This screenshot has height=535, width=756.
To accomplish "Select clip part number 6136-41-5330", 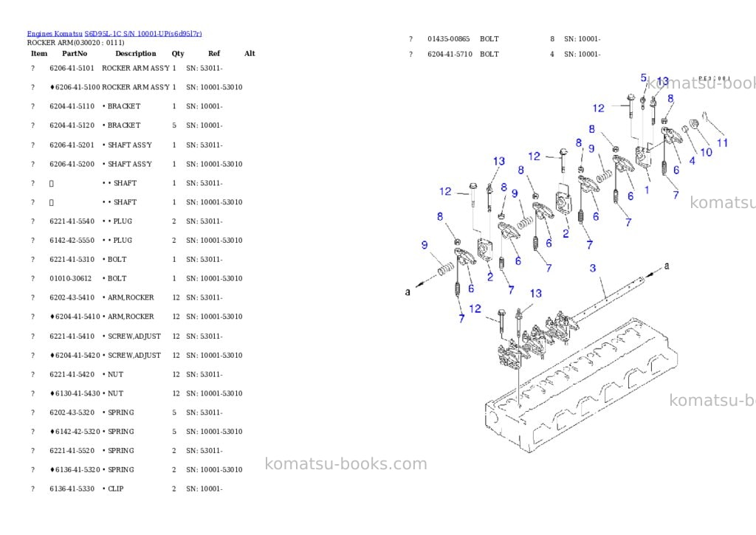I will pos(72,489).
